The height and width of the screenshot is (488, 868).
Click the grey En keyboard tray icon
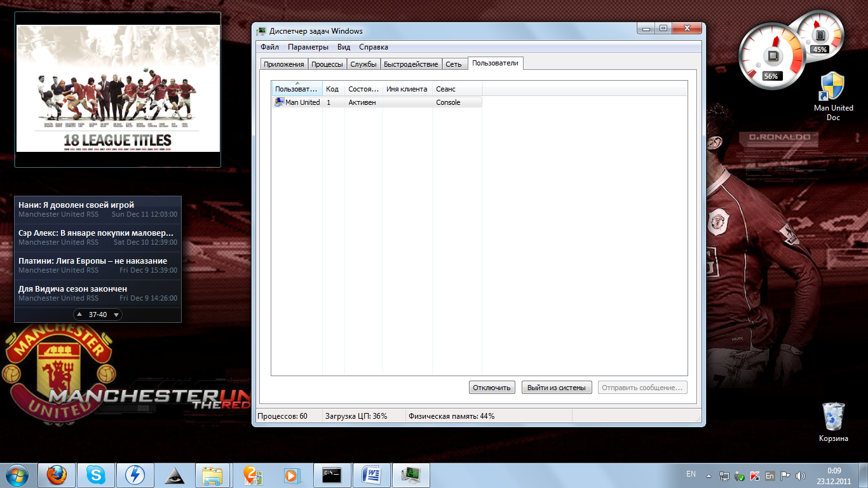pos(770,475)
